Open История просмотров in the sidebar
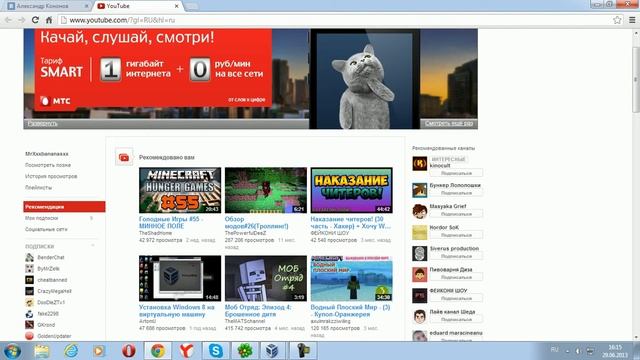The height and width of the screenshot is (360, 640). click(51, 176)
